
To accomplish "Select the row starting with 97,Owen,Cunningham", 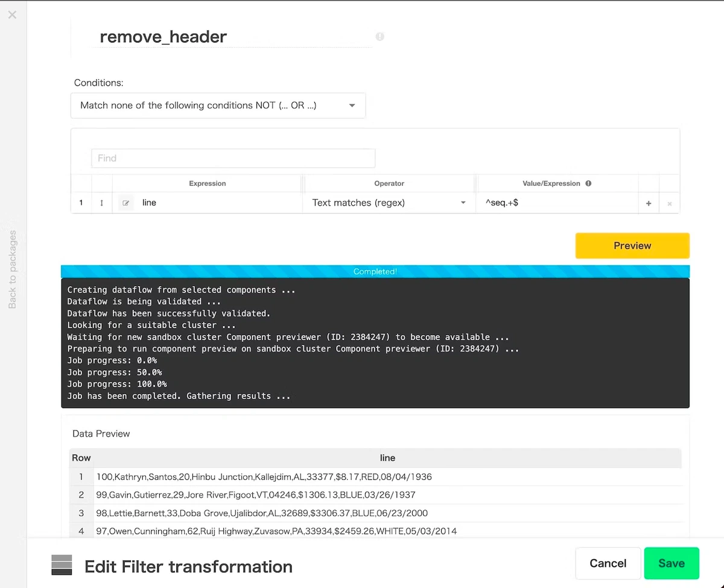I will click(376, 531).
